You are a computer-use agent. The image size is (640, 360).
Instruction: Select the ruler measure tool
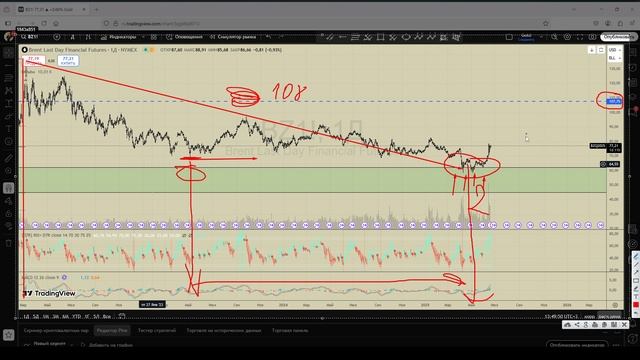click(9, 158)
